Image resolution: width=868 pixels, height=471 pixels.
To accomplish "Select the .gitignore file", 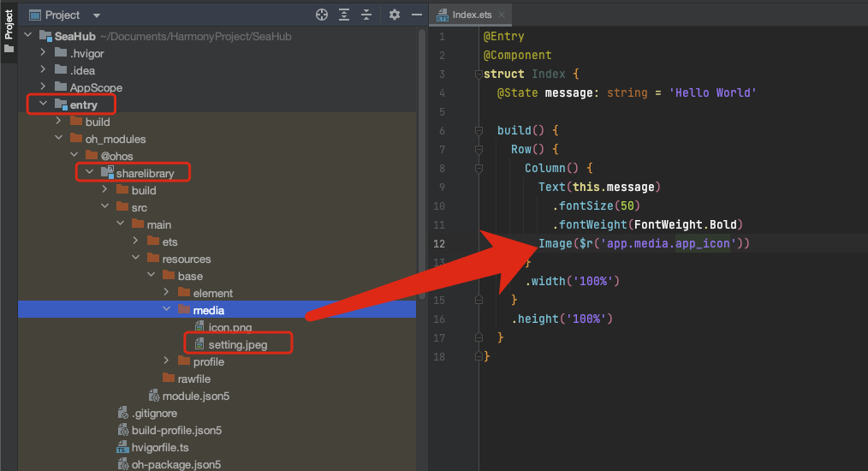I will 154,414.
